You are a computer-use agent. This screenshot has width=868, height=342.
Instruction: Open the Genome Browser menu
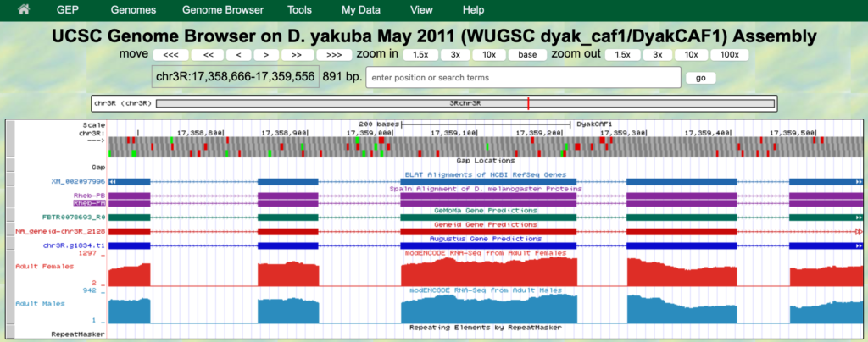click(x=223, y=10)
